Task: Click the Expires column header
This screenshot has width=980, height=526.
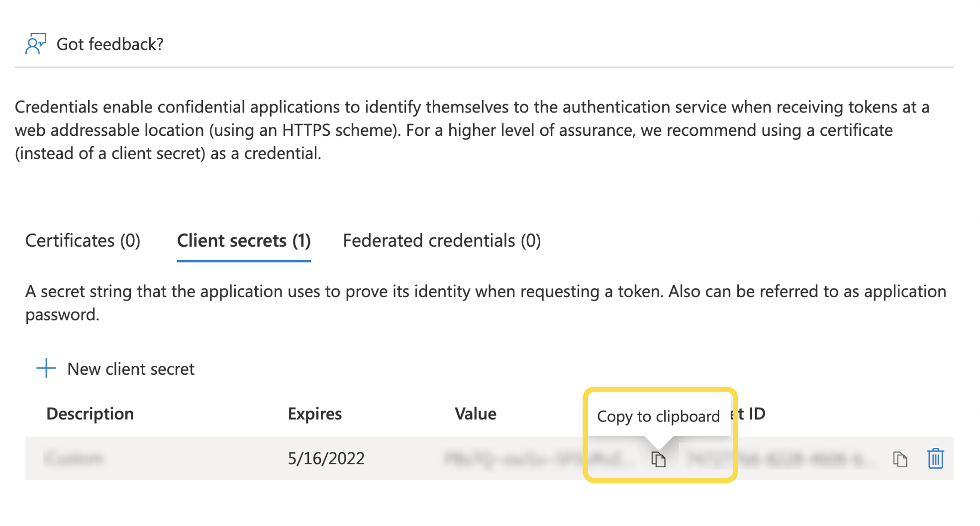Action: click(314, 414)
